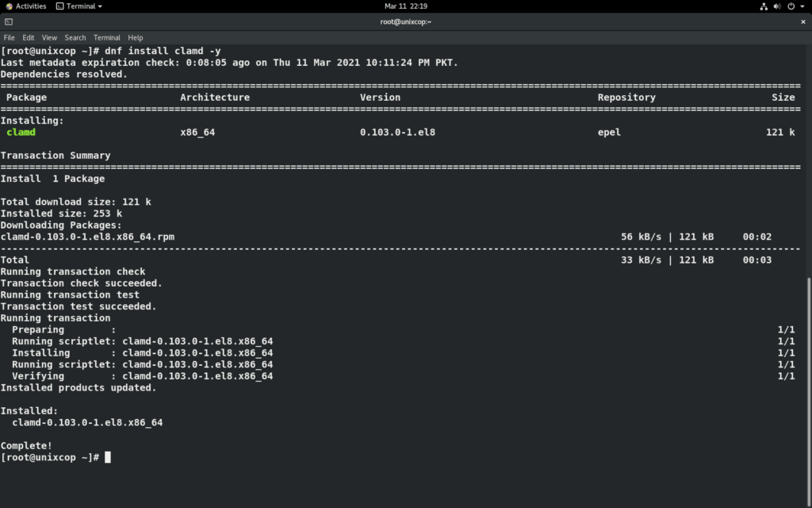Image resolution: width=812 pixels, height=508 pixels.
Task: Click the 'Running transaction check' line
Action: (73, 271)
